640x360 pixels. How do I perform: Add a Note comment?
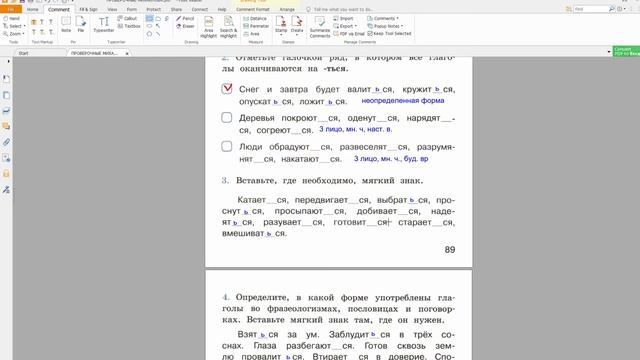click(x=66, y=24)
